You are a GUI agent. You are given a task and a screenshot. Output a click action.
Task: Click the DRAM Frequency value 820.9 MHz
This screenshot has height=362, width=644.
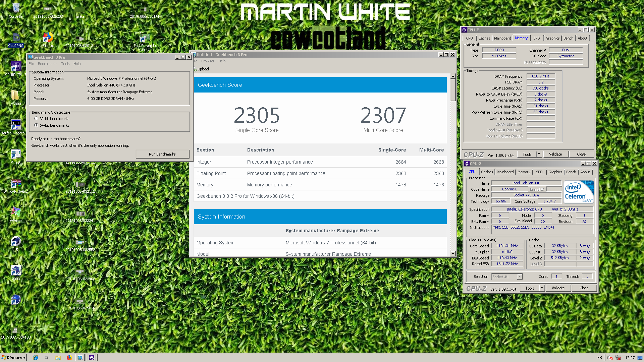point(541,76)
